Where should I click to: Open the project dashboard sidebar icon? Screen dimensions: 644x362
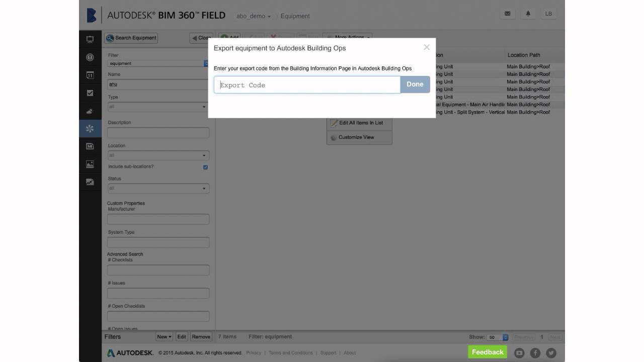tap(90, 39)
